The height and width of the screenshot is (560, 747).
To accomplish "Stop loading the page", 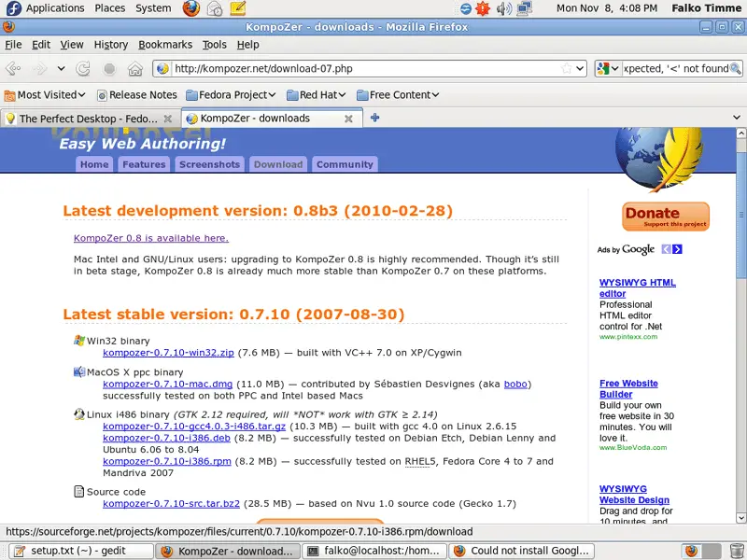I will click(x=109, y=69).
